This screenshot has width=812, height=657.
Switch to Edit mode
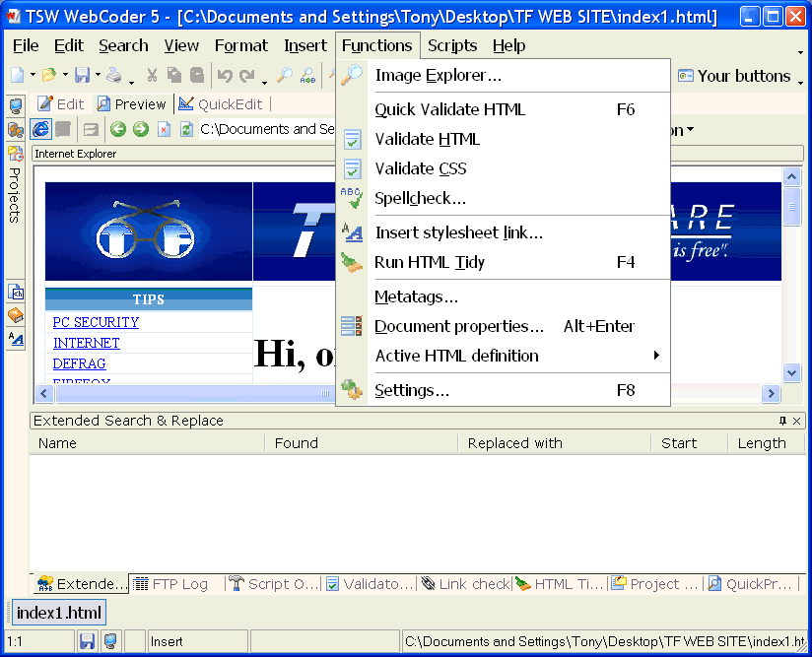pos(61,104)
